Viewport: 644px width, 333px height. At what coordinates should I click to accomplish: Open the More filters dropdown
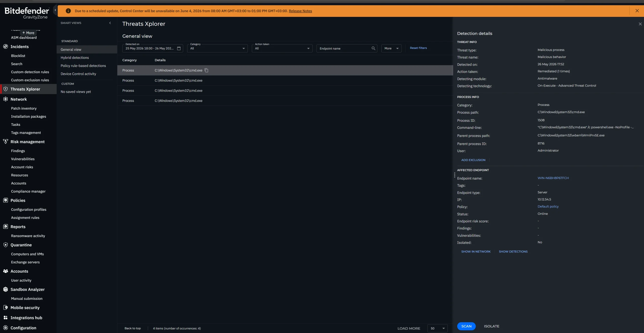click(391, 48)
